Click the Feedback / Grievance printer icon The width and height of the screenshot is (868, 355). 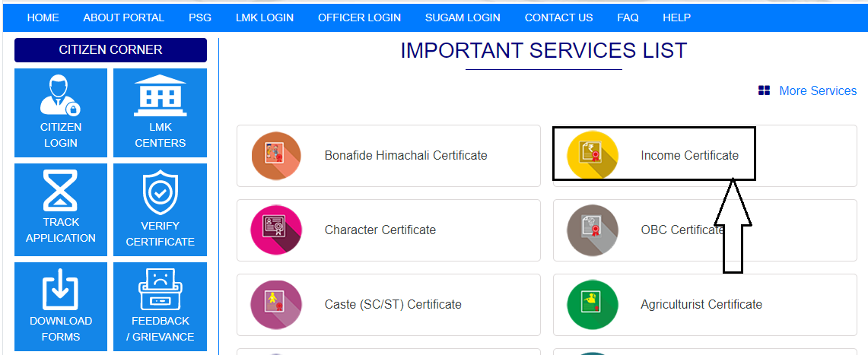160,289
